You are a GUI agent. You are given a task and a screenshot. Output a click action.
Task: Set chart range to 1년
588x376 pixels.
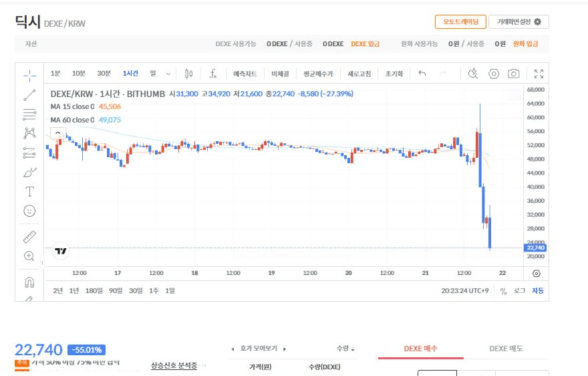pyautogui.click(x=74, y=291)
